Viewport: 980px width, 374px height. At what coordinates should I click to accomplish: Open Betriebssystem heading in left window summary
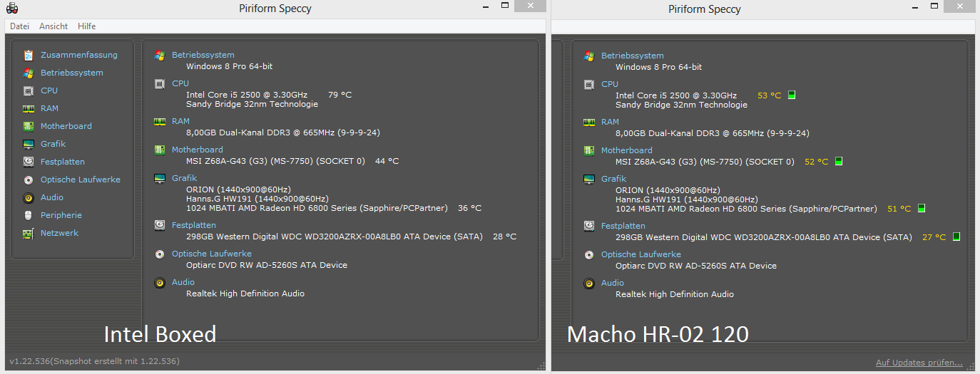[x=203, y=55]
